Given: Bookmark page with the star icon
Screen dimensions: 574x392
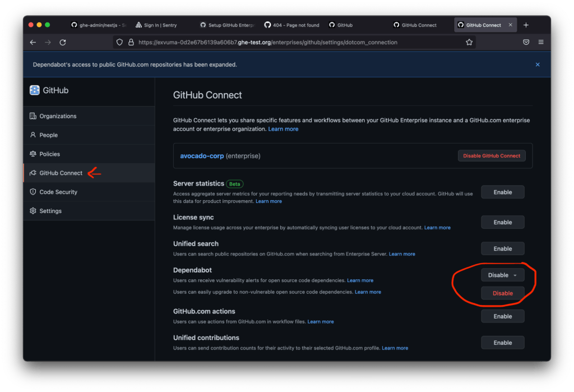Looking at the screenshot, I should point(469,43).
